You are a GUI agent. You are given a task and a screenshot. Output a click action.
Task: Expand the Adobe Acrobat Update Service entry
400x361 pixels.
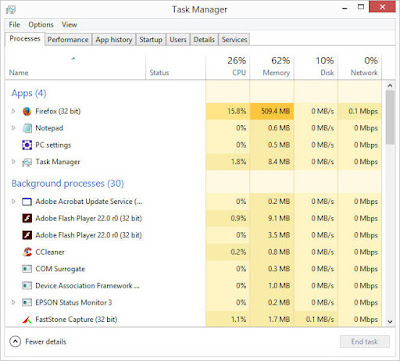[x=14, y=201]
